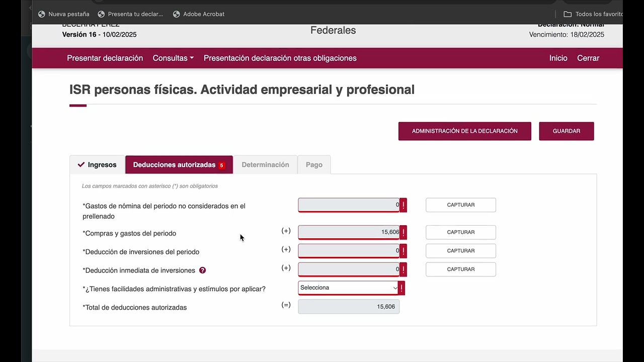Click the globe icon on Nueva pestaña bookmark
Viewport: 644px width, 362px height.
point(42,14)
